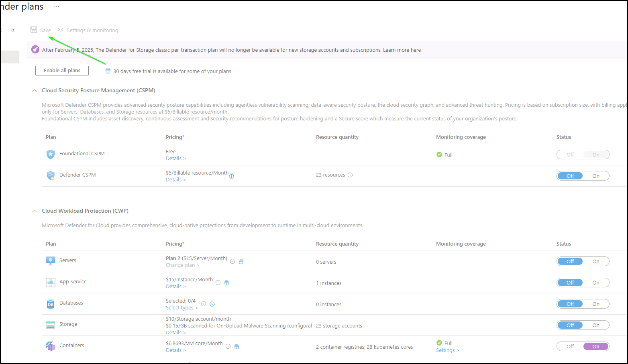Image resolution: width=628 pixels, height=364 pixels.
Task: Open Details for Storage pricing
Action: (x=175, y=333)
